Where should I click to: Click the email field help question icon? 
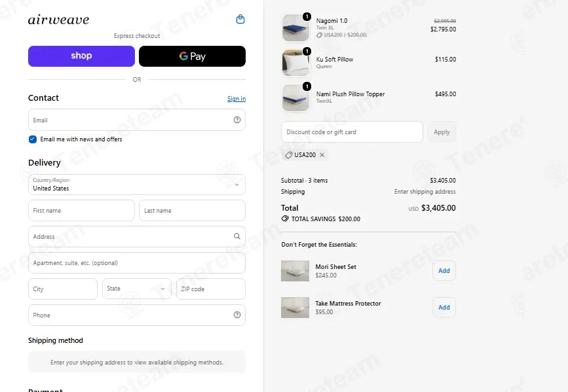[237, 120]
